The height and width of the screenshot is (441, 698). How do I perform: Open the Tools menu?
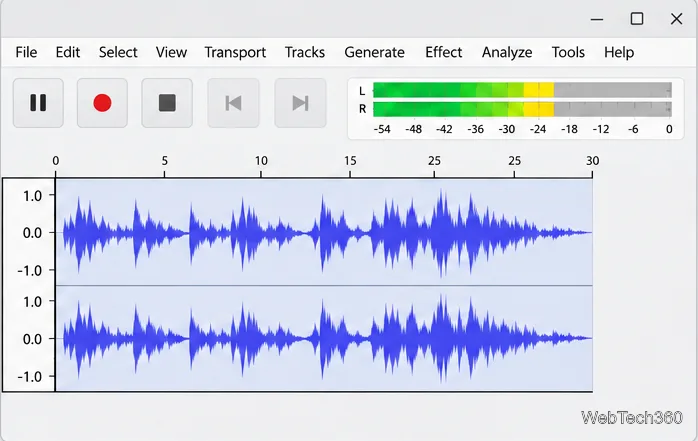point(568,53)
